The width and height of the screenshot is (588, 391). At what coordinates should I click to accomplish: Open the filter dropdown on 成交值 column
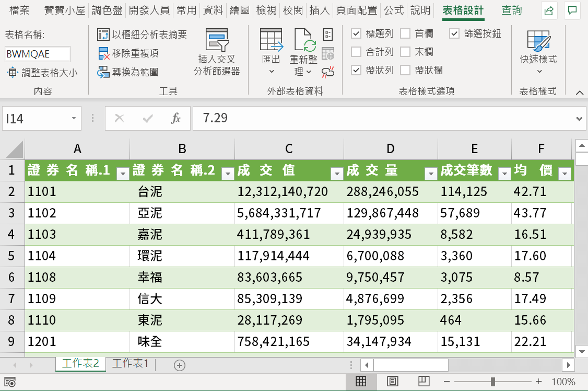tap(337, 174)
